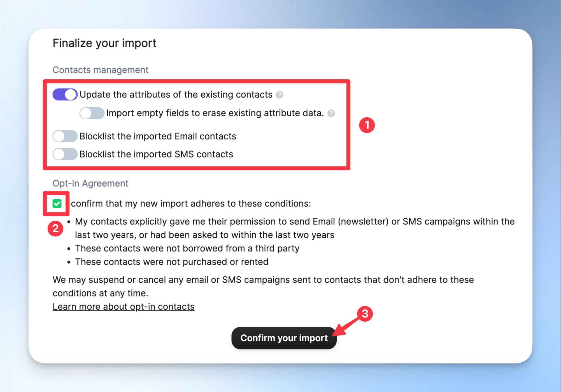Click the Blocklist the imported Email contacts label
Image resolution: width=561 pixels, height=392 pixels.
pos(158,136)
